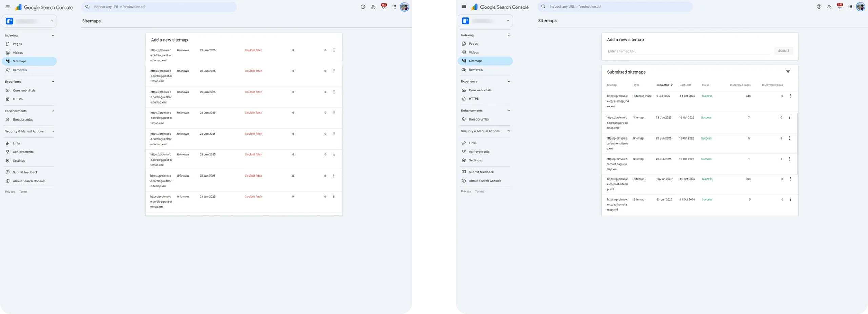Expand Security & Manual Actions in right window

(x=509, y=131)
